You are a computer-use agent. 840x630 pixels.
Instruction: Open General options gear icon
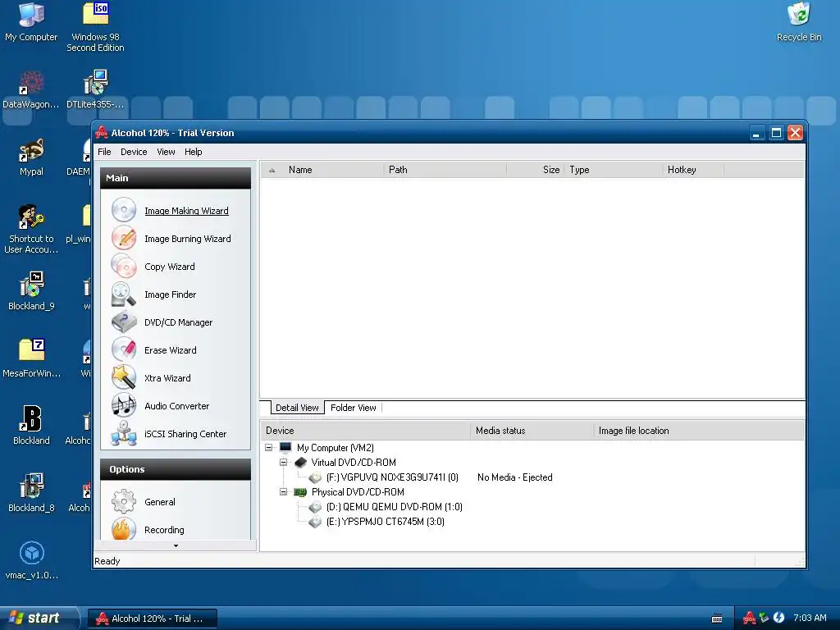(x=124, y=501)
